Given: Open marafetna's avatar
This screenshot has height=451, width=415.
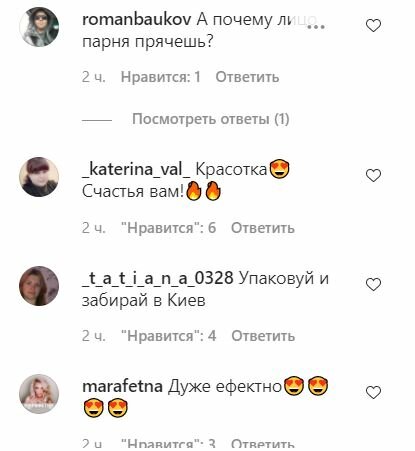Looking at the screenshot, I should tap(39, 394).
